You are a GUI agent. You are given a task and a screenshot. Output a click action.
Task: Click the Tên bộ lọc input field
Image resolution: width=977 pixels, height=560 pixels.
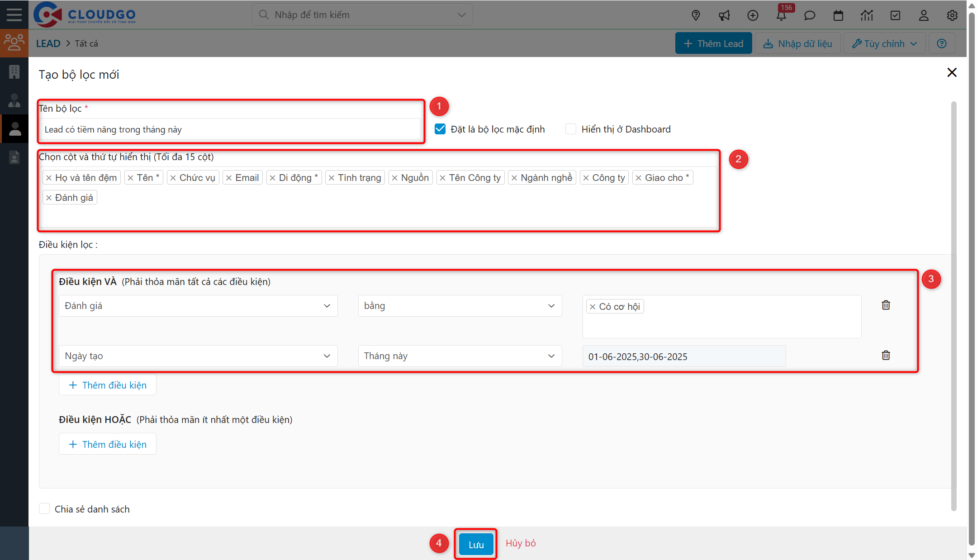tap(230, 130)
